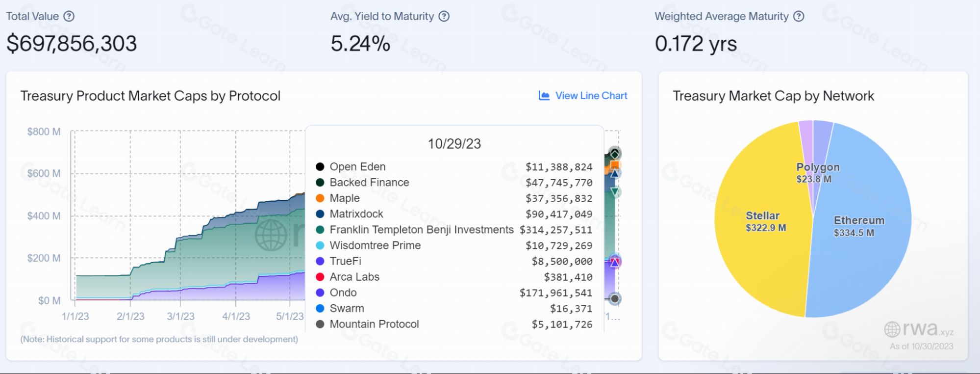Click the help icon next to Avg. Yield to Maturity
The image size is (980, 374).
point(444,16)
